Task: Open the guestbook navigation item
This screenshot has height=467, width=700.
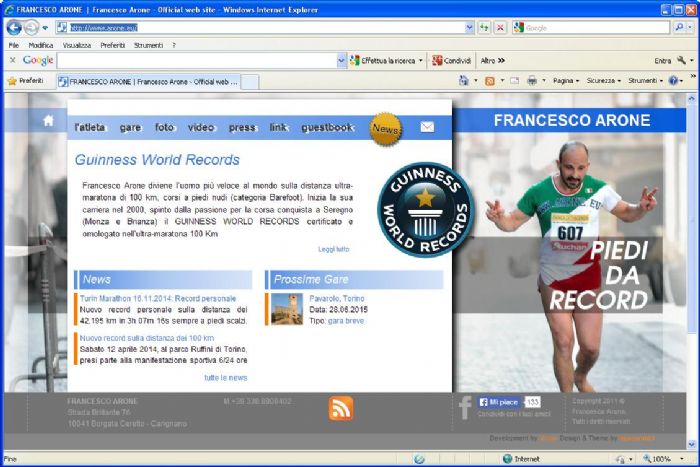Action: [327, 127]
